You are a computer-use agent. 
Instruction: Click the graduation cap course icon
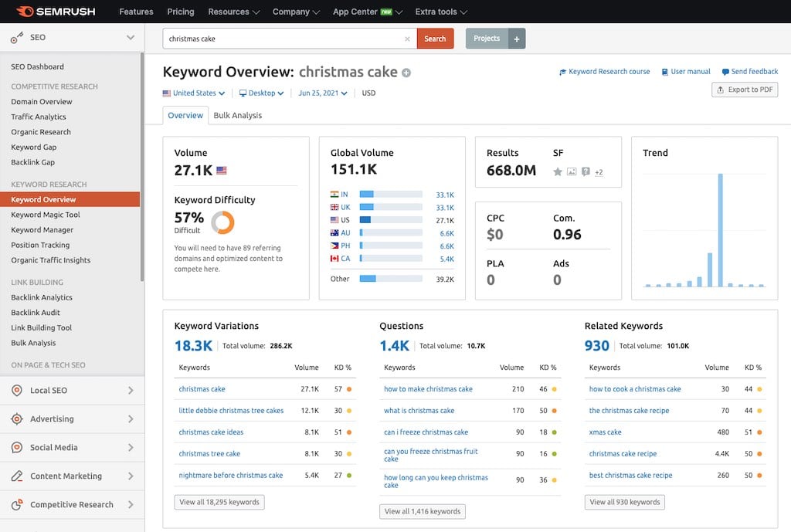(562, 72)
